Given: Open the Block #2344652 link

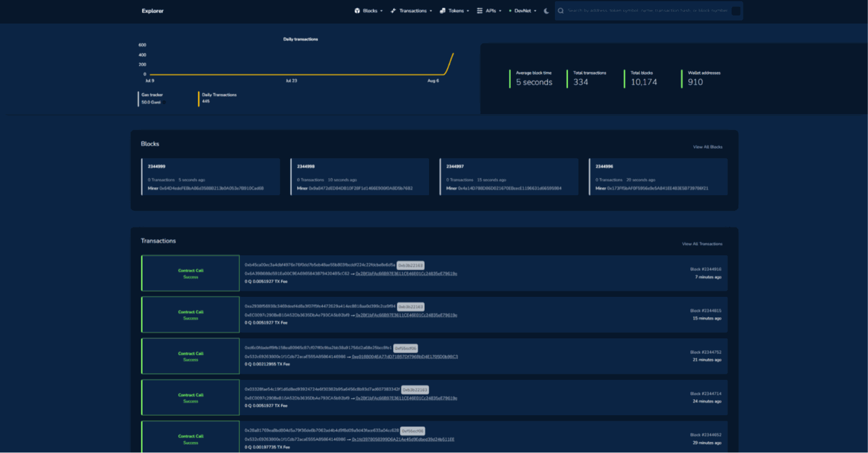Looking at the screenshot, I should [706, 434].
